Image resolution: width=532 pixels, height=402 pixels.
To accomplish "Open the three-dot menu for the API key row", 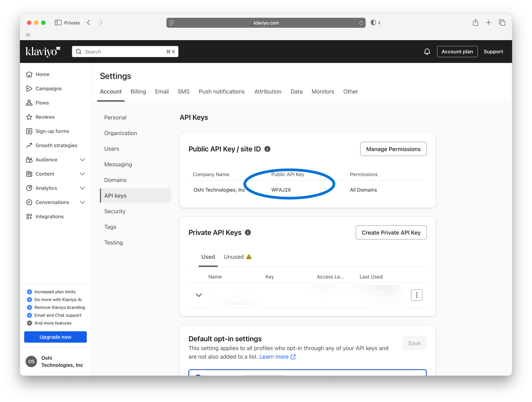I will click(x=417, y=295).
